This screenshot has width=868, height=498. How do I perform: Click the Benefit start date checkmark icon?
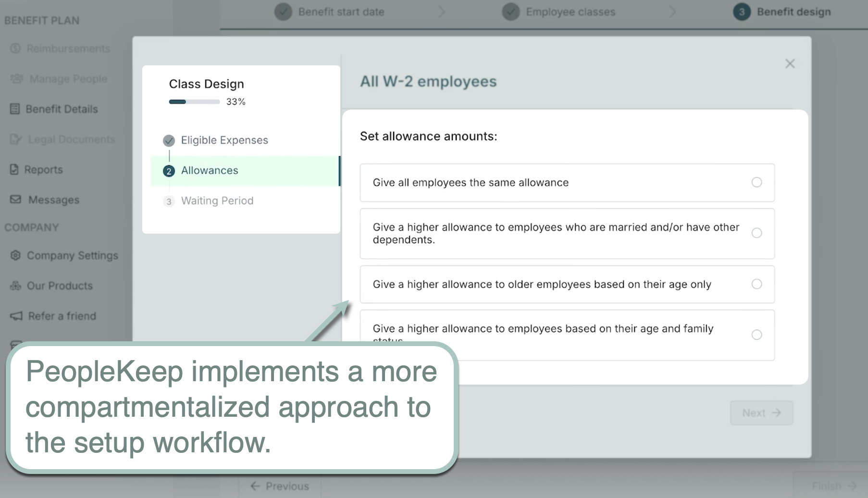coord(283,12)
